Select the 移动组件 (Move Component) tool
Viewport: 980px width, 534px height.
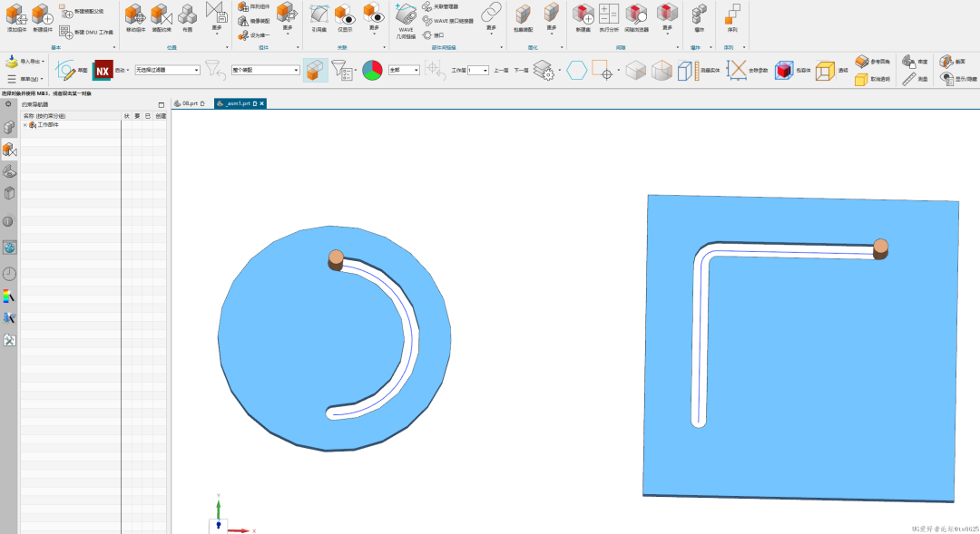pyautogui.click(x=134, y=15)
